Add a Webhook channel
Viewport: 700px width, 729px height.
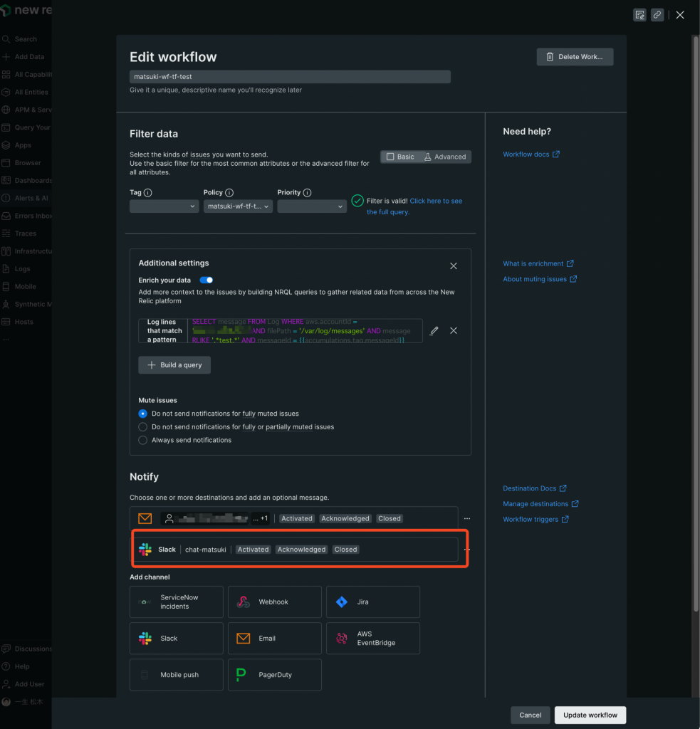click(274, 602)
